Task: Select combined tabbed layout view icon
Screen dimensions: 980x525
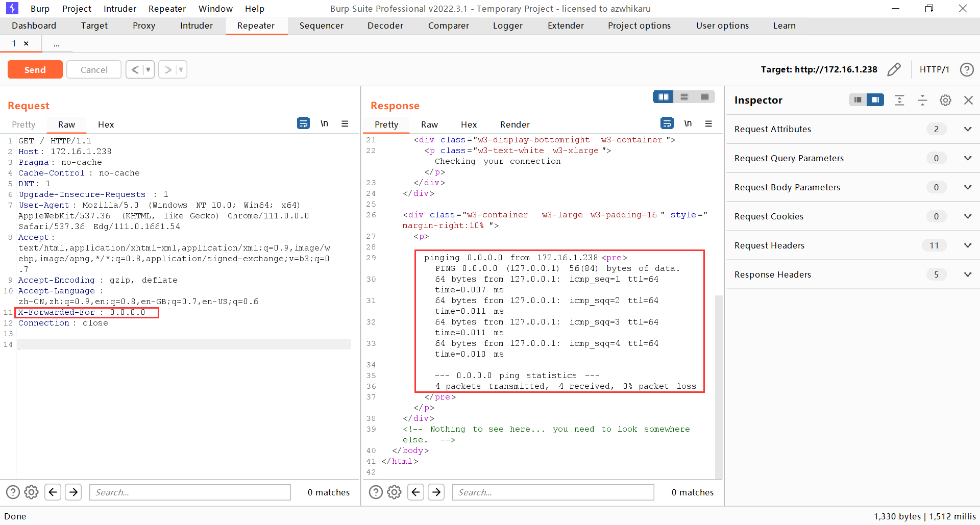Action: tap(705, 97)
